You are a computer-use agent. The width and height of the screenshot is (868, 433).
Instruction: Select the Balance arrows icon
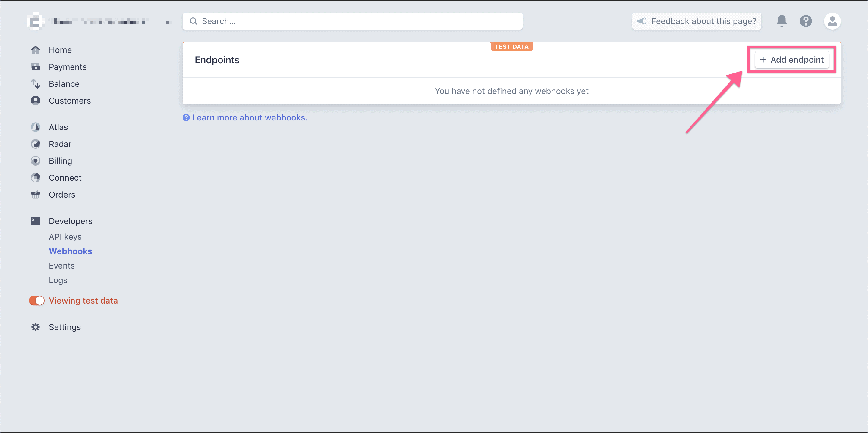click(35, 84)
